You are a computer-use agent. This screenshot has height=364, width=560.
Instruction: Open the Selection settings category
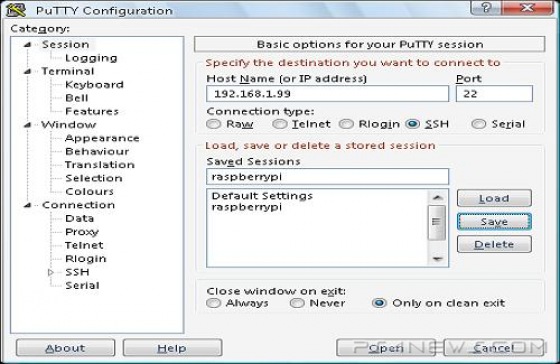(x=94, y=178)
